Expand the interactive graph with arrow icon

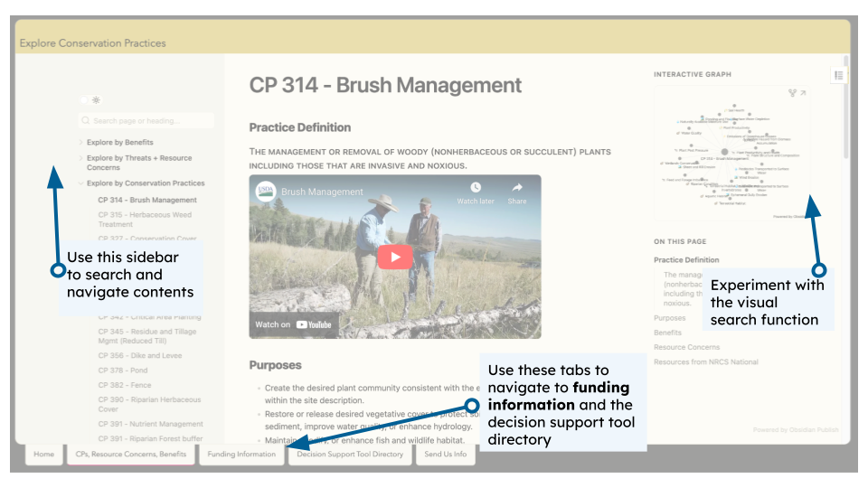coord(803,92)
